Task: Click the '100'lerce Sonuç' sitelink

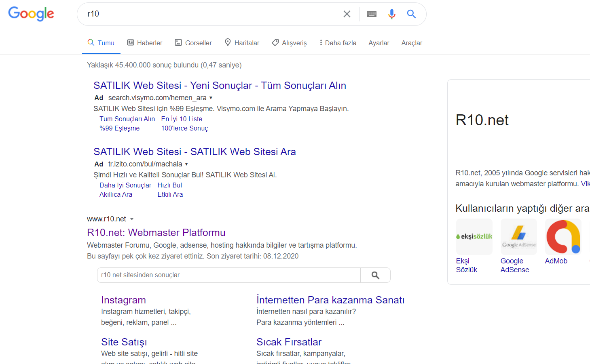Action: [x=184, y=128]
